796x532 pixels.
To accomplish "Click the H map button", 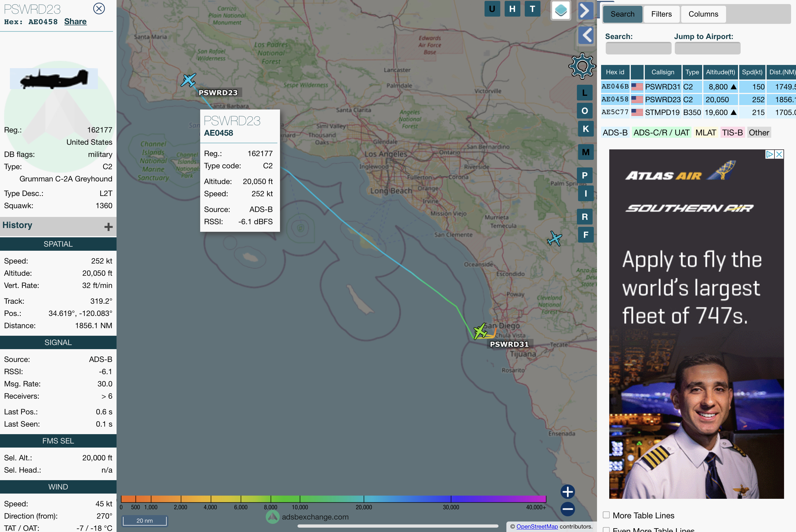I will 512,9.
